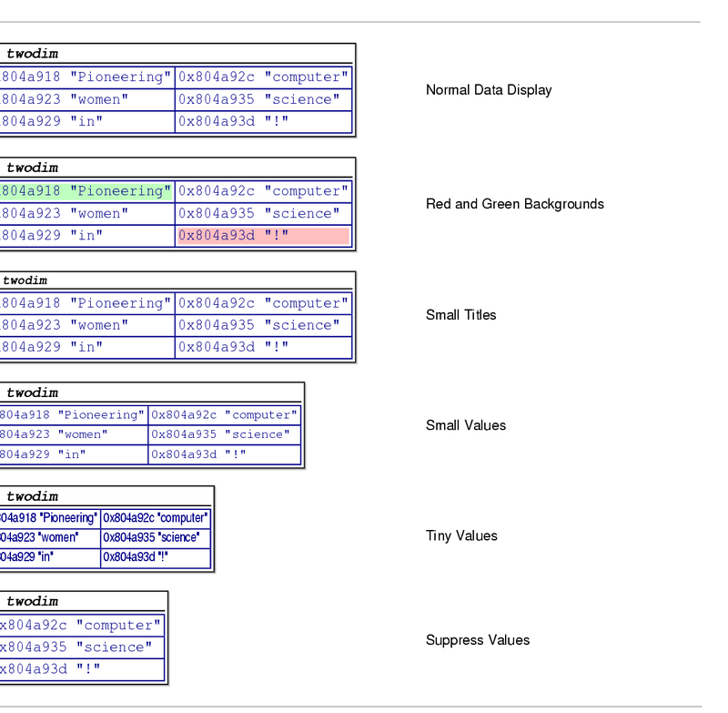Select the "in" cell in the Tiny Values display

pyautogui.click(x=50, y=557)
